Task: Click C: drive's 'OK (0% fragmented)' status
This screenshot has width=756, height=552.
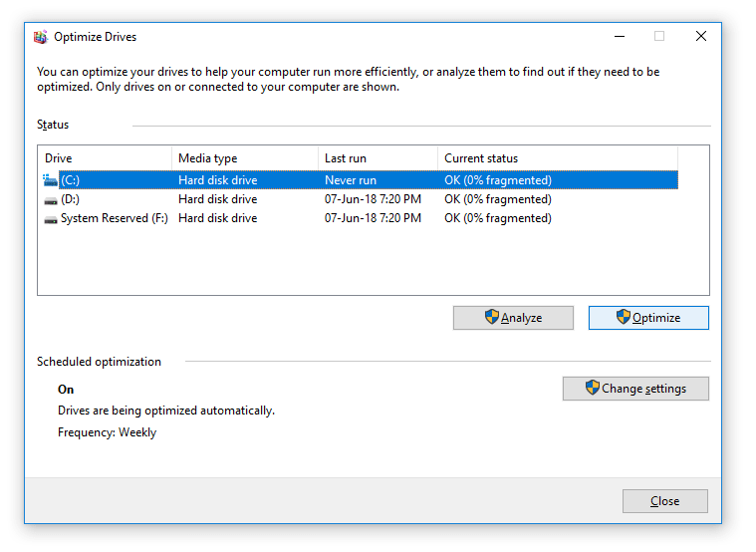Action: [498, 180]
